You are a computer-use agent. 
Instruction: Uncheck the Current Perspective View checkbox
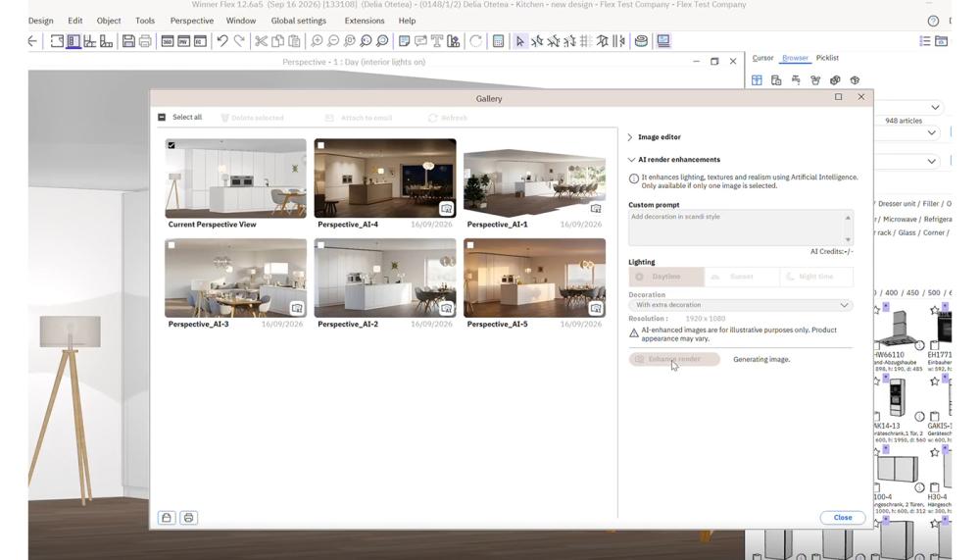(x=171, y=145)
